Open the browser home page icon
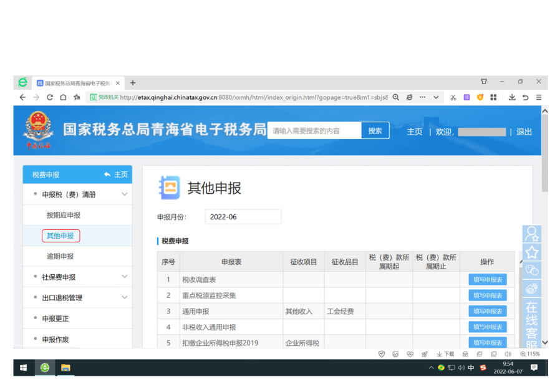Image resolution: width=560 pixels, height=392 pixels. (x=63, y=97)
